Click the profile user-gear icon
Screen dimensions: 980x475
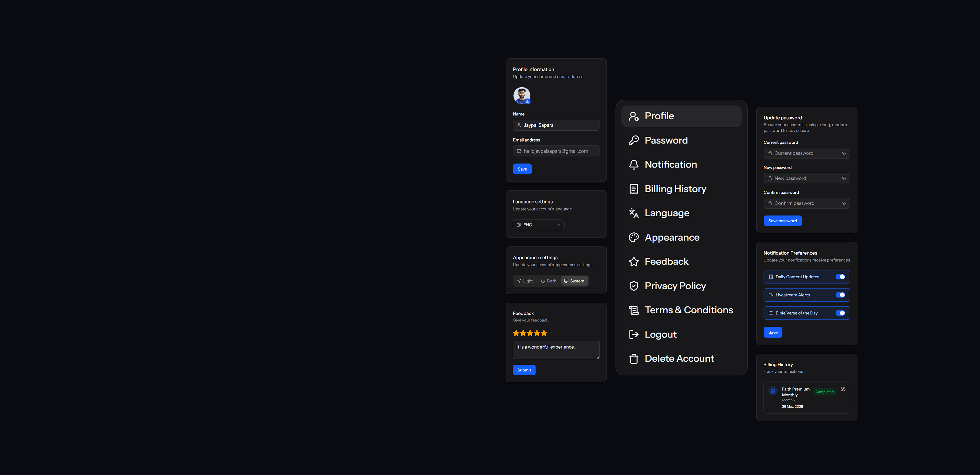634,116
